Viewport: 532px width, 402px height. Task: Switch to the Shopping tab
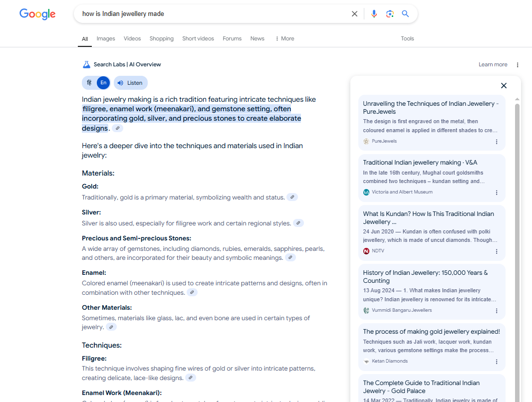pos(161,38)
